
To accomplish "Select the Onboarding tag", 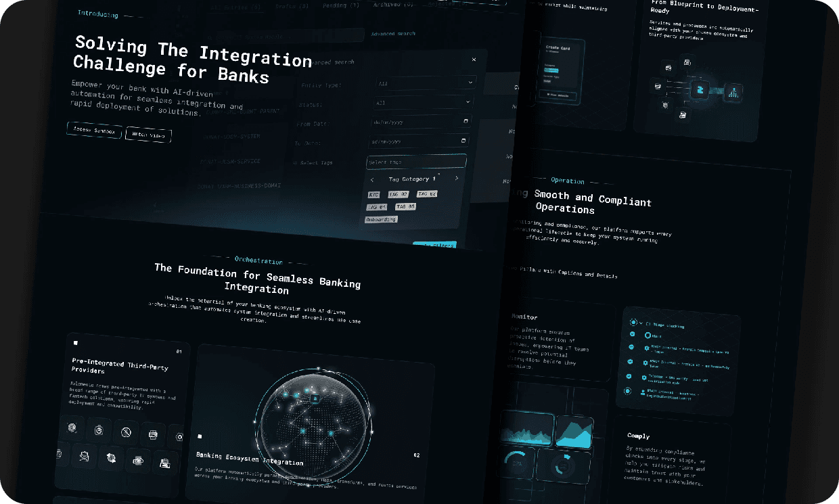I will tap(381, 219).
